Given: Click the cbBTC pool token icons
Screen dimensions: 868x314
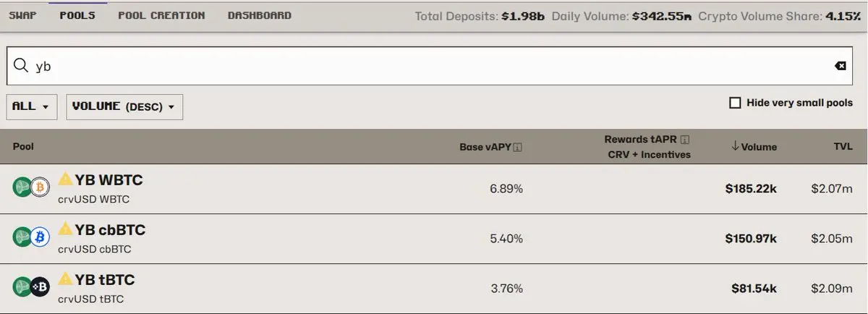Looking at the screenshot, I should coord(31,237).
